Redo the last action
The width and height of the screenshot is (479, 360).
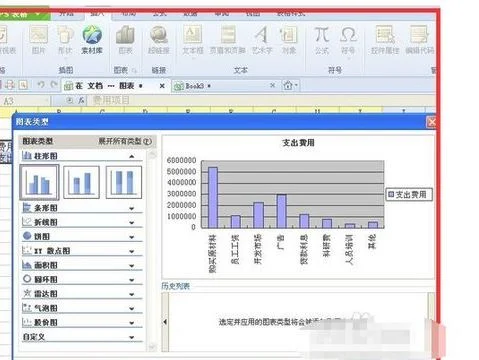(x=54, y=85)
